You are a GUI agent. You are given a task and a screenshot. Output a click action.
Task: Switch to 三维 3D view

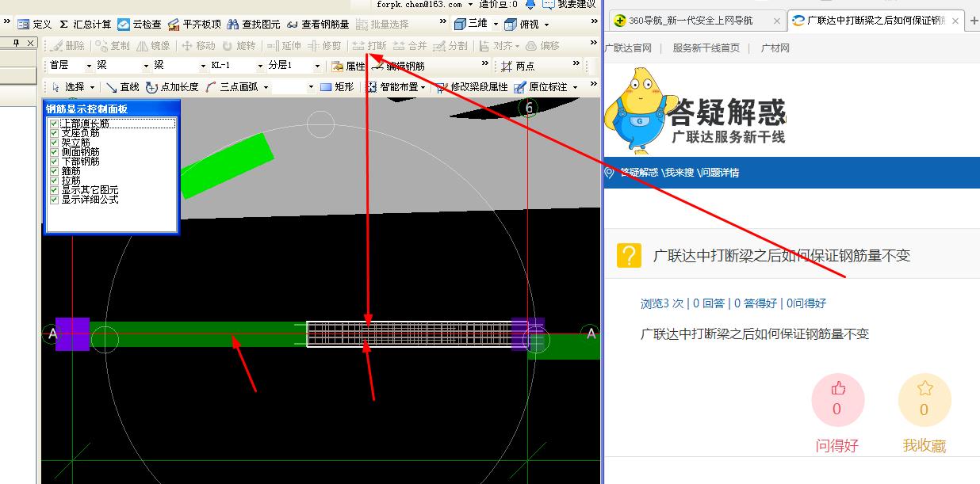coord(471,25)
